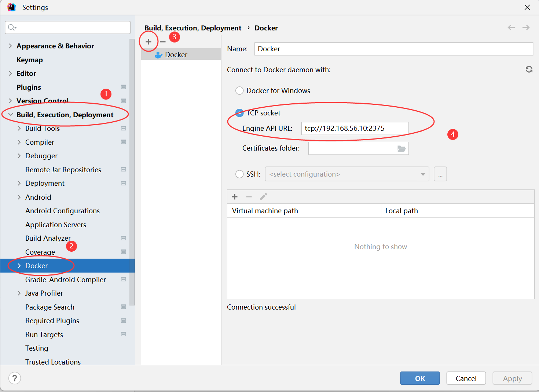Open Remote Jar Repositories page
The image size is (539, 392).
click(x=63, y=170)
